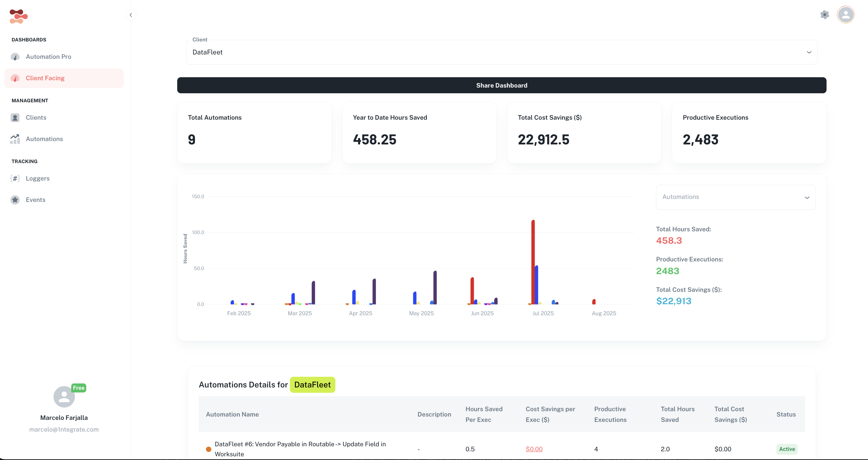Open the user profile avatar menu
868x460 pixels.
[845, 15]
